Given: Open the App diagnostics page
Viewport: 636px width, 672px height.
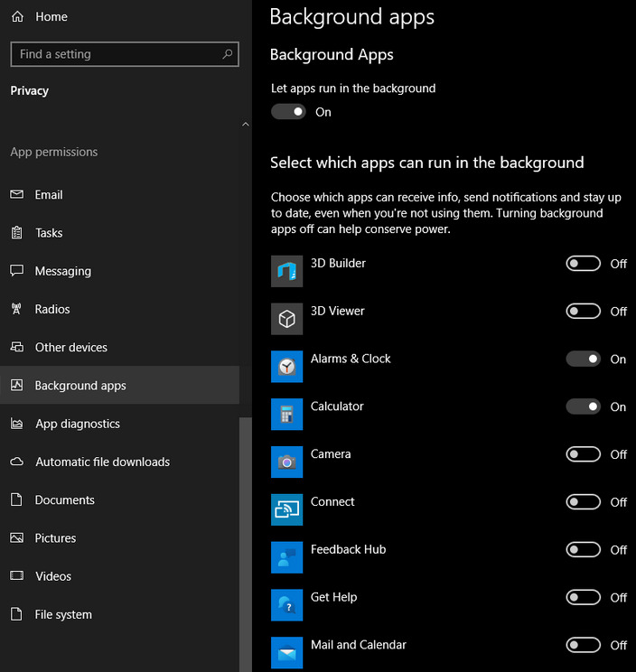Looking at the screenshot, I should tap(119, 424).
